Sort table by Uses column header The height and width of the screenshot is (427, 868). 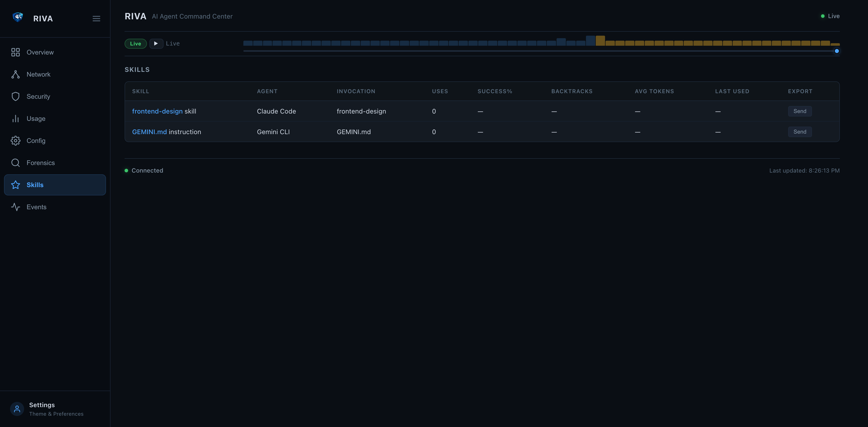coord(440,91)
